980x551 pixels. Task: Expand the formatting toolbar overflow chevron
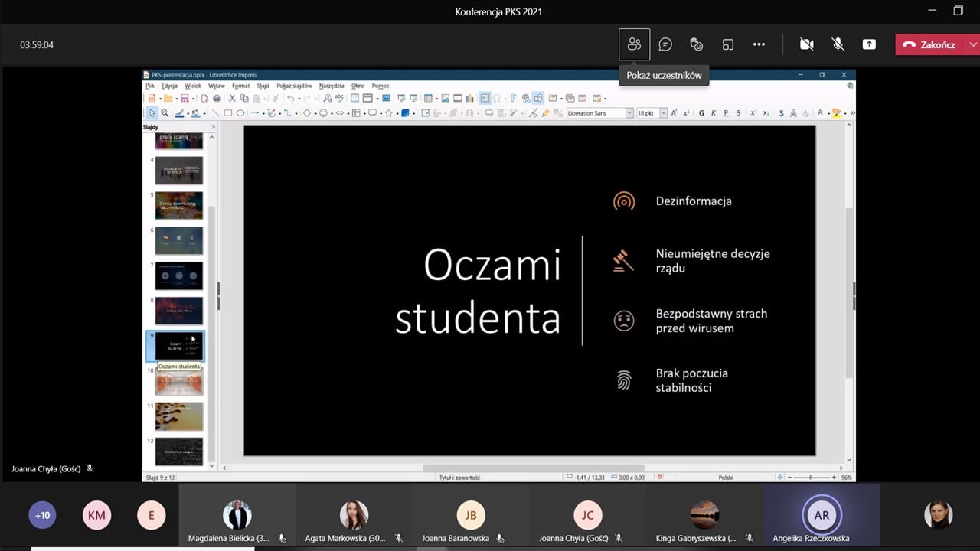(853, 113)
